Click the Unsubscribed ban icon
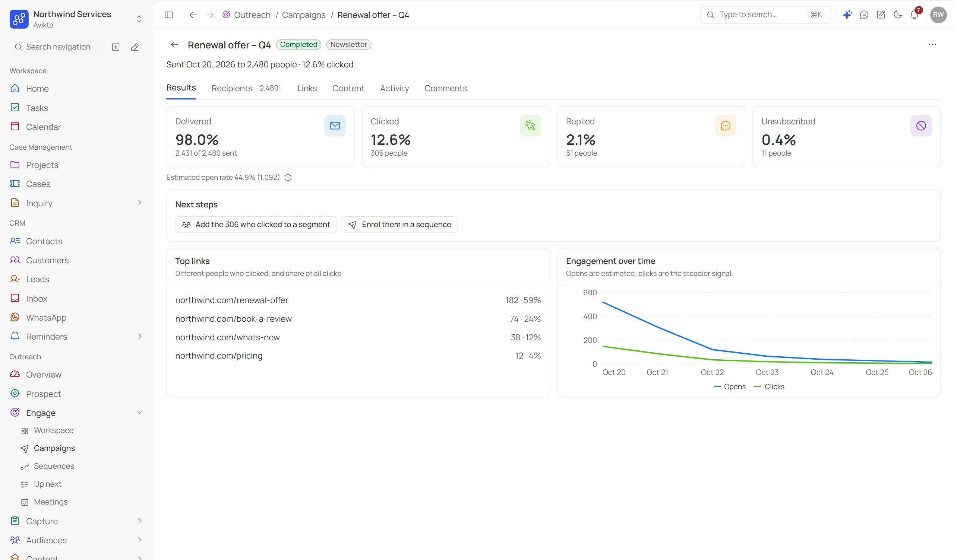 coord(921,125)
